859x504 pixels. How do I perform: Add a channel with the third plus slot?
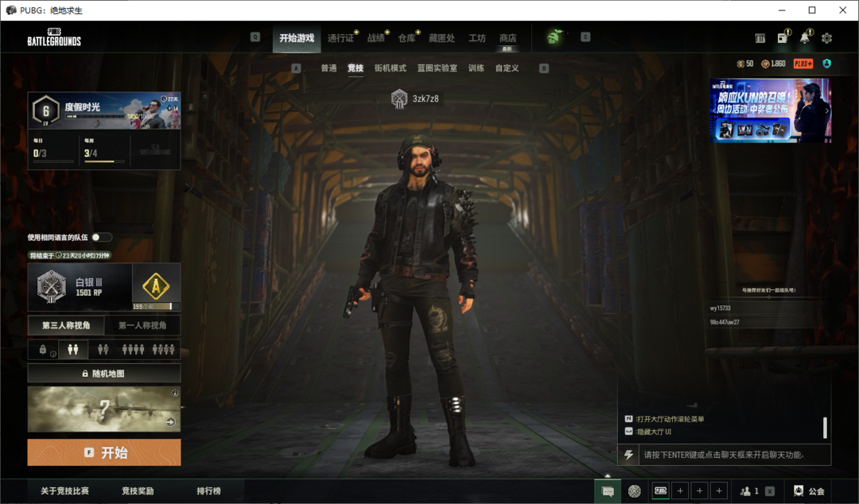(719, 490)
